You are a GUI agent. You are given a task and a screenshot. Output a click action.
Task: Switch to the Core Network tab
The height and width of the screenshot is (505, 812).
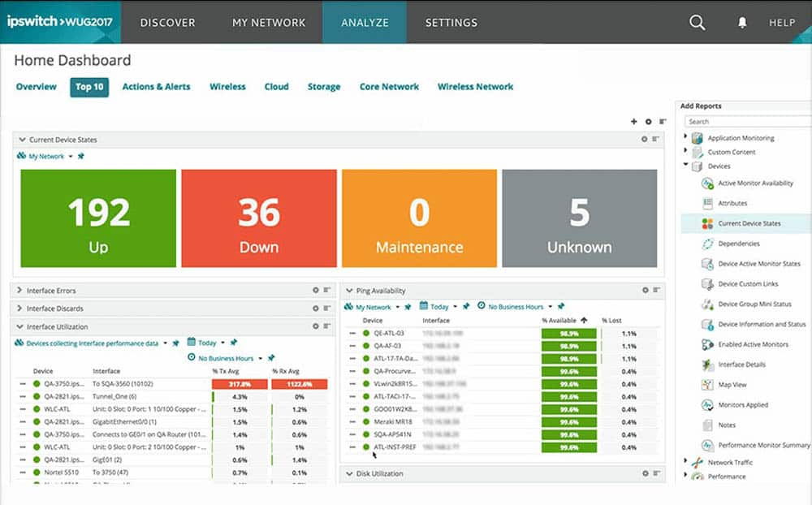point(390,87)
